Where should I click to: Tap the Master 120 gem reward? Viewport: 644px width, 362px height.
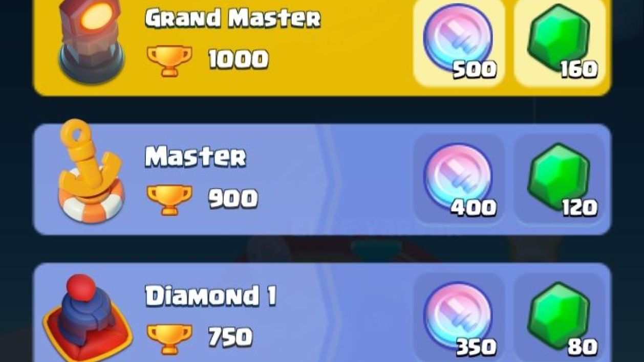pyautogui.click(x=559, y=179)
